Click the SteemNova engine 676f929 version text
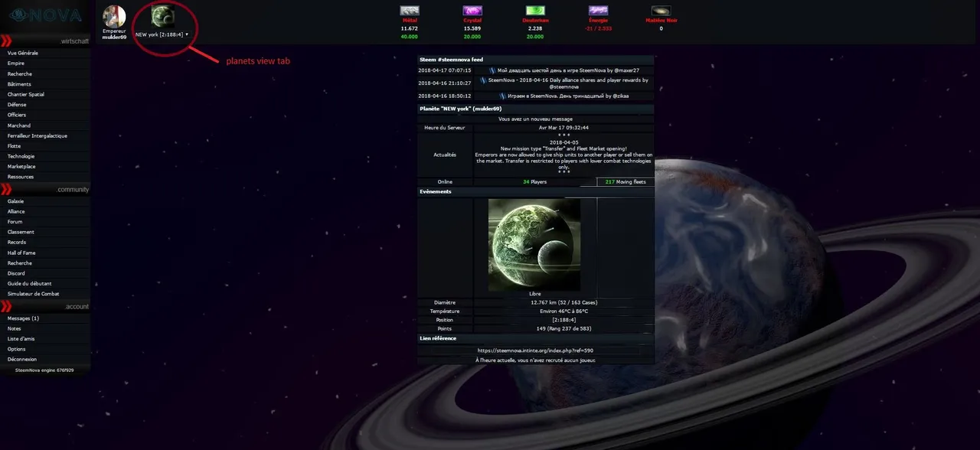Screen dimensions: 980x450 pyautogui.click(x=44, y=370)
